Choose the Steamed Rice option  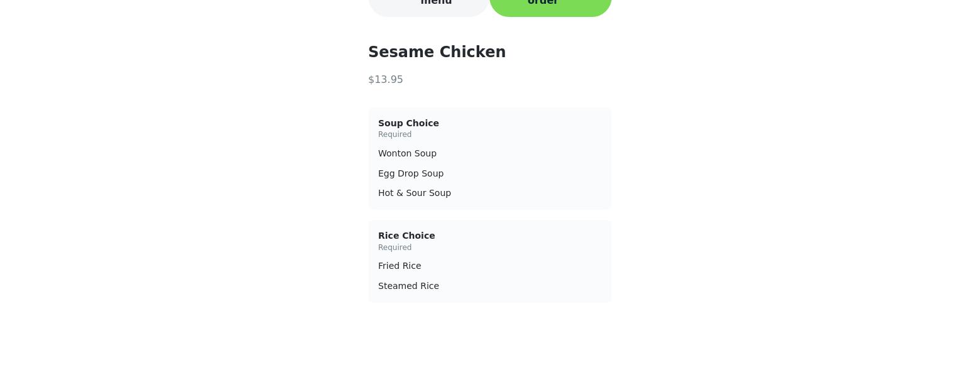tap(408, 286)
